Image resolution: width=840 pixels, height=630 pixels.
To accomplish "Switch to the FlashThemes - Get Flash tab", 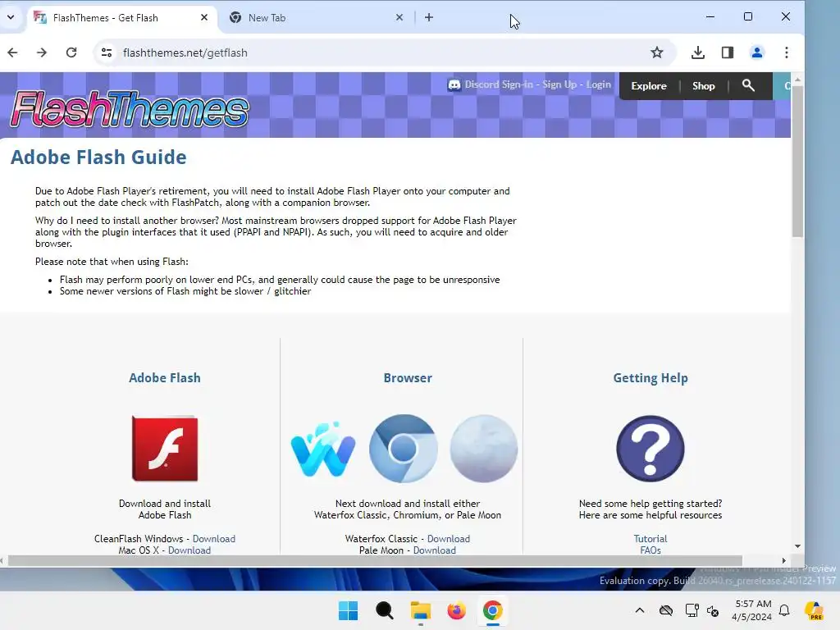I will pyautogui.click(x=121, y=18).
